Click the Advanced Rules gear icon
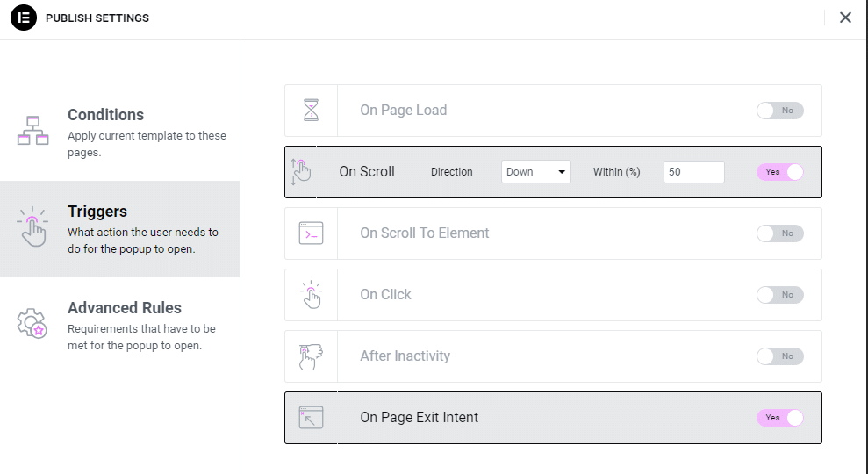Viewport: 868px width, 474px height. pos(32,324)
